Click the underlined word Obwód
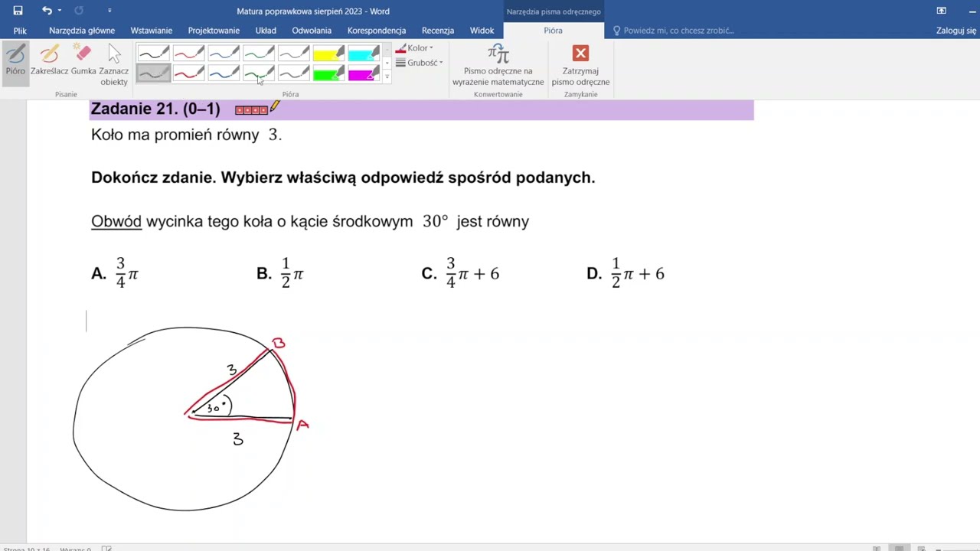The height and width of the screenshot is (551, 980). coord(116,222)
